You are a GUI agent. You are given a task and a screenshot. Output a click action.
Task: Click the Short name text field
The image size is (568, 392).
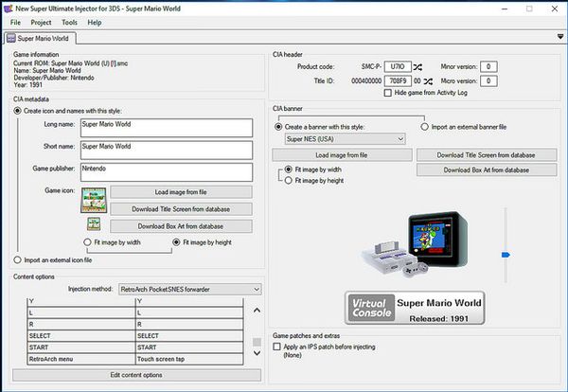coord(167,150)
